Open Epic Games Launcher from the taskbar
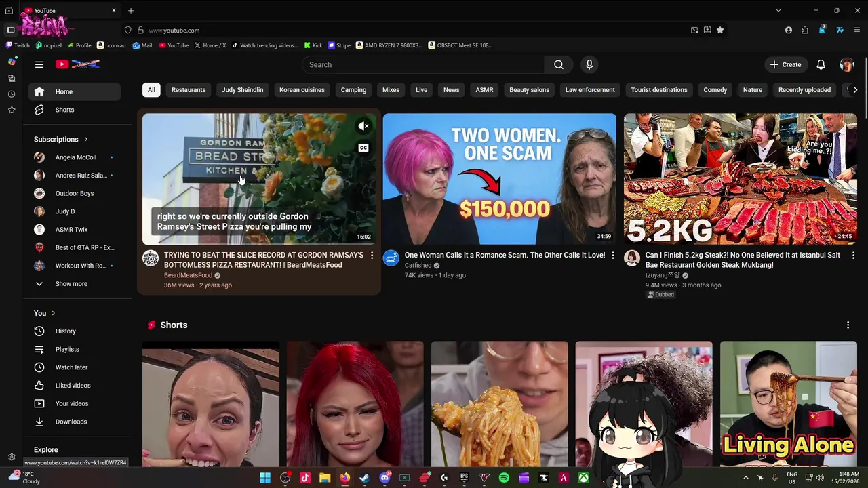This screenshot has width=868, height=488. 464,478
